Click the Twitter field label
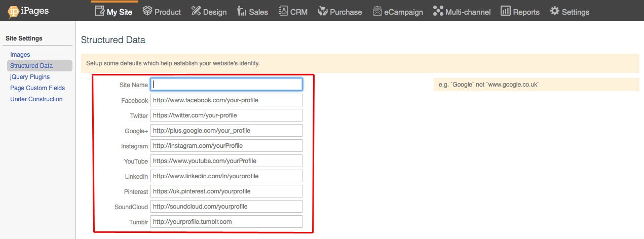 coord(139,116)
